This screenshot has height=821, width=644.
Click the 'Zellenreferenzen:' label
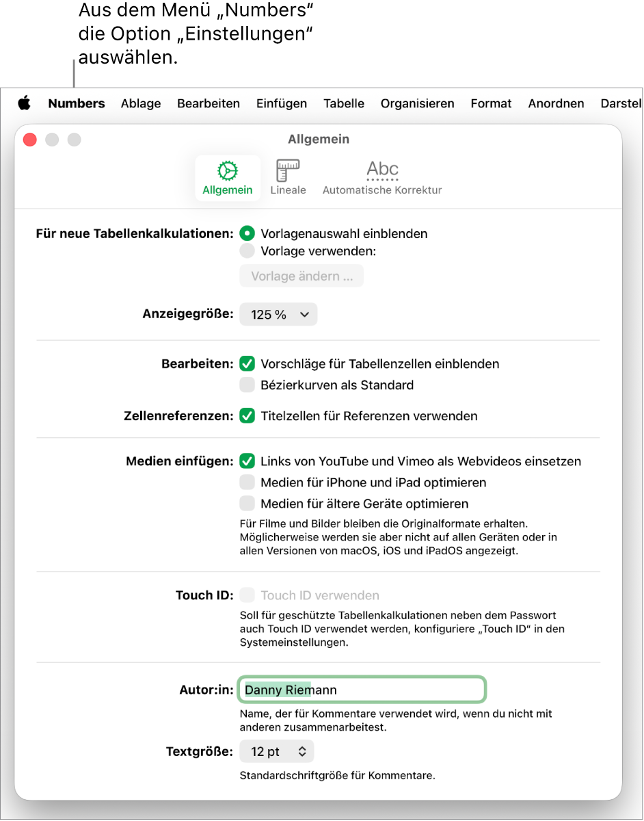[x=178, y=416]
